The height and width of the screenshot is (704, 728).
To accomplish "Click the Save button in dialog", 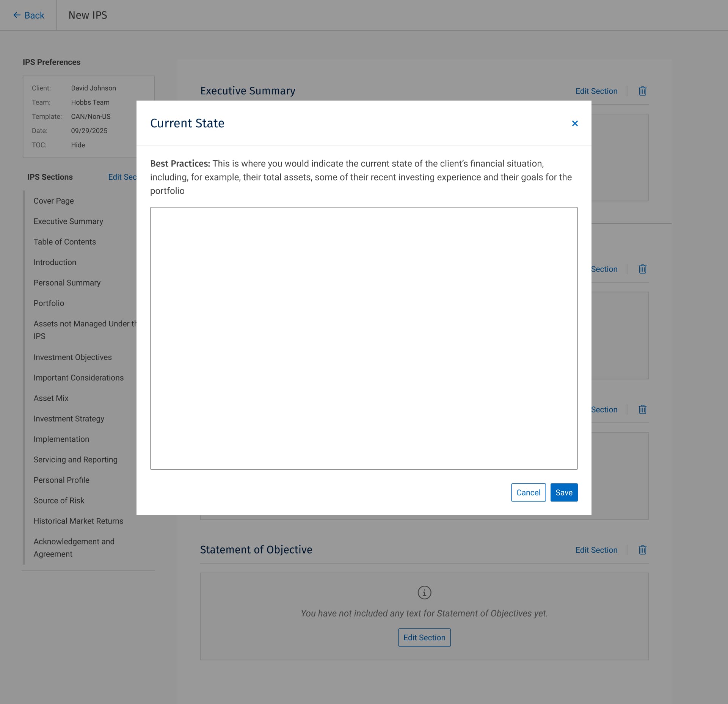I will pos(563,492).
